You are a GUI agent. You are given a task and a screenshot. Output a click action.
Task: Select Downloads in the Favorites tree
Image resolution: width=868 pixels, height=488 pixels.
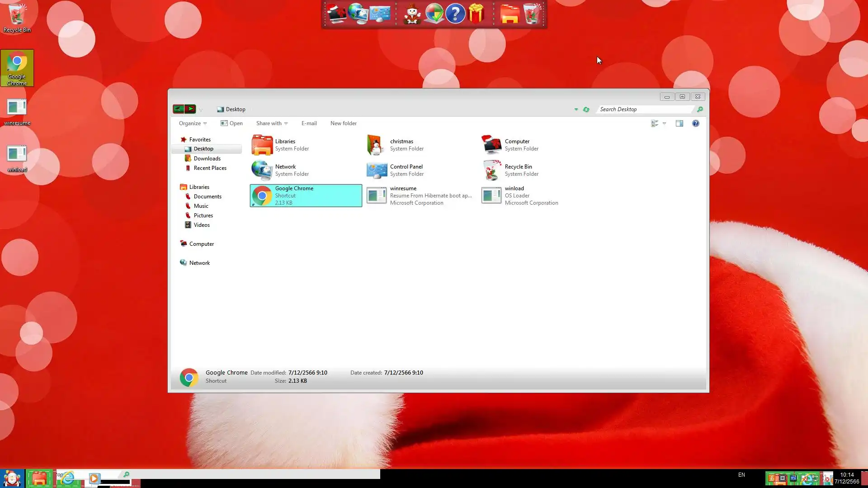[x=207, y=159]
